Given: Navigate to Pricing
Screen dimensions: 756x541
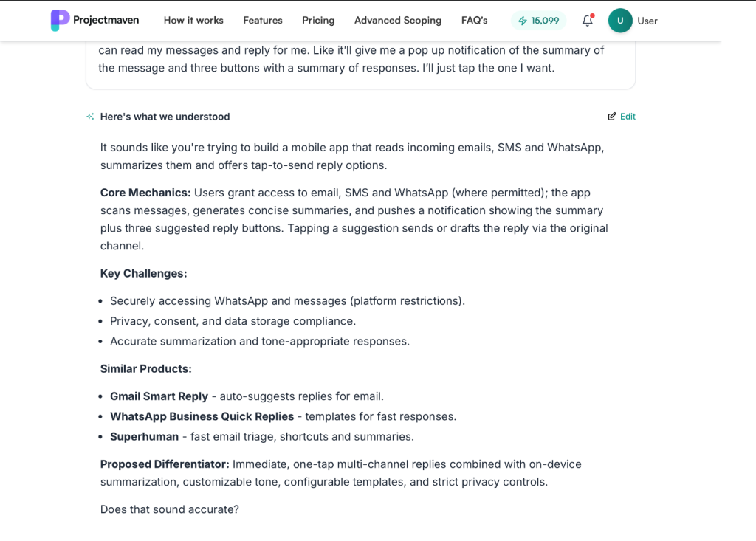Looking at the screenshot, I should pos(318,21).
